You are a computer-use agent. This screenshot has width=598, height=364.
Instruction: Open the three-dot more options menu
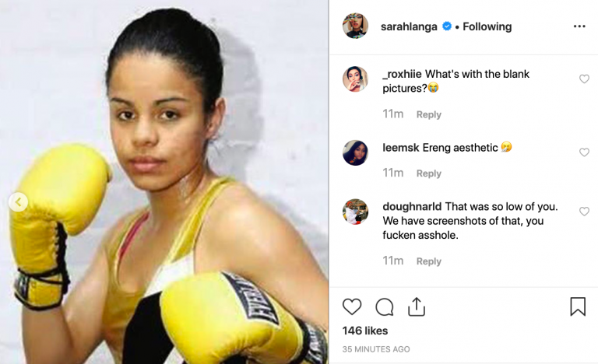(x=579, y=26)
